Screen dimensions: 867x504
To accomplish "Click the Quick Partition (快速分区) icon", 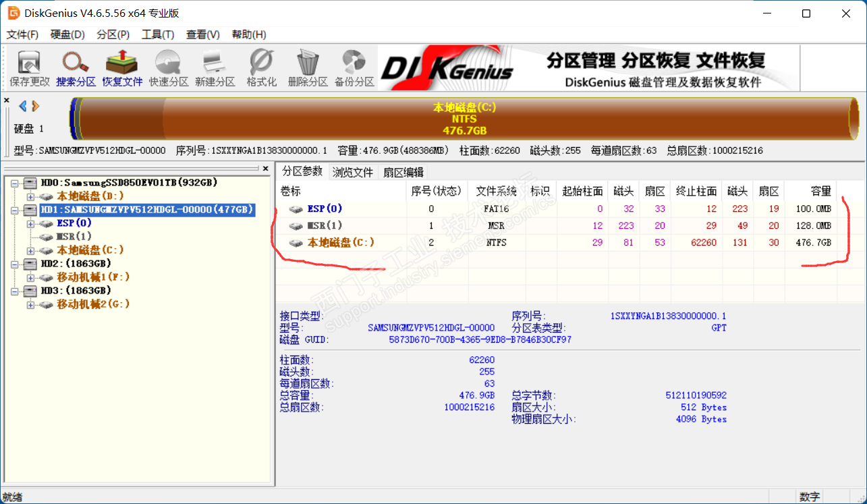I will pos(167,62).
